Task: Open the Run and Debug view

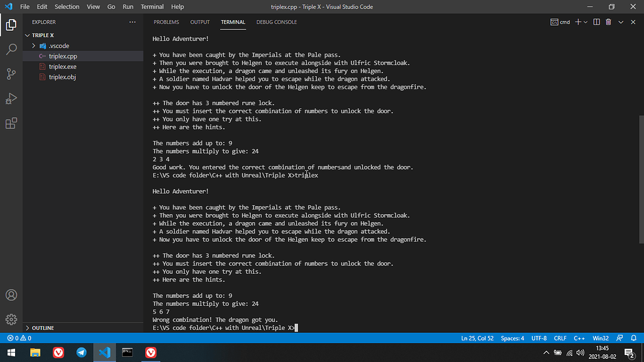Action: click(x=11, y=98)
